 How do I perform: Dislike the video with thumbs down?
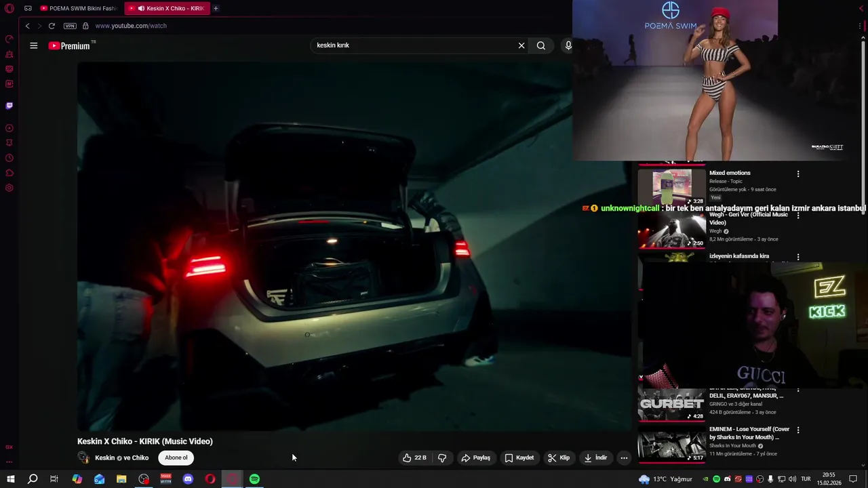[442, 457]
